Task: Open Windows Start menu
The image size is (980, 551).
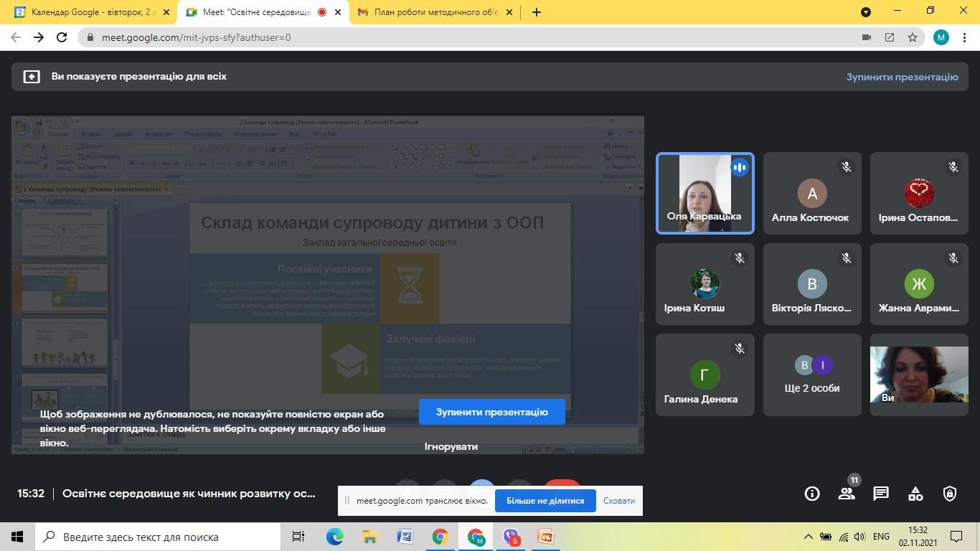Action: pyautogui.click(x=17, y=537)
